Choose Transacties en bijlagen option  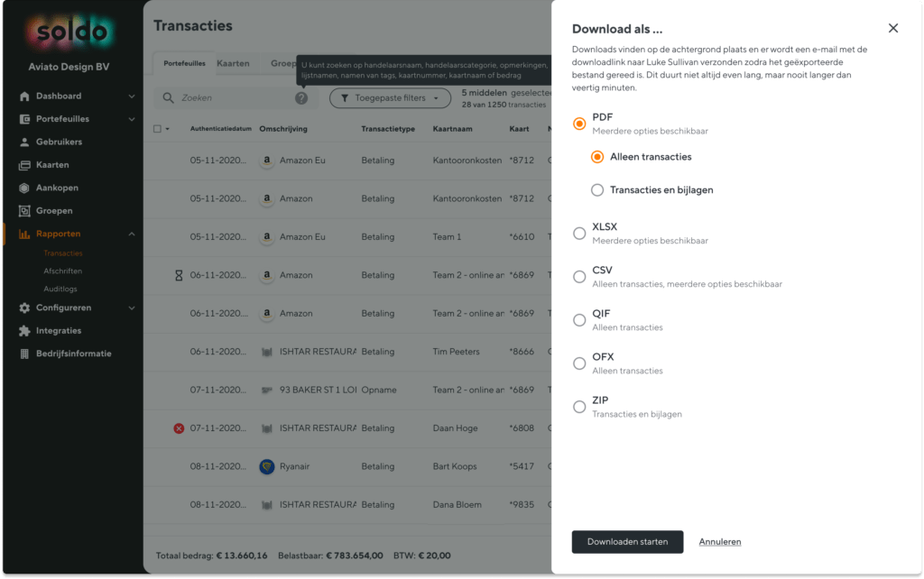click(x=597, y=189)
